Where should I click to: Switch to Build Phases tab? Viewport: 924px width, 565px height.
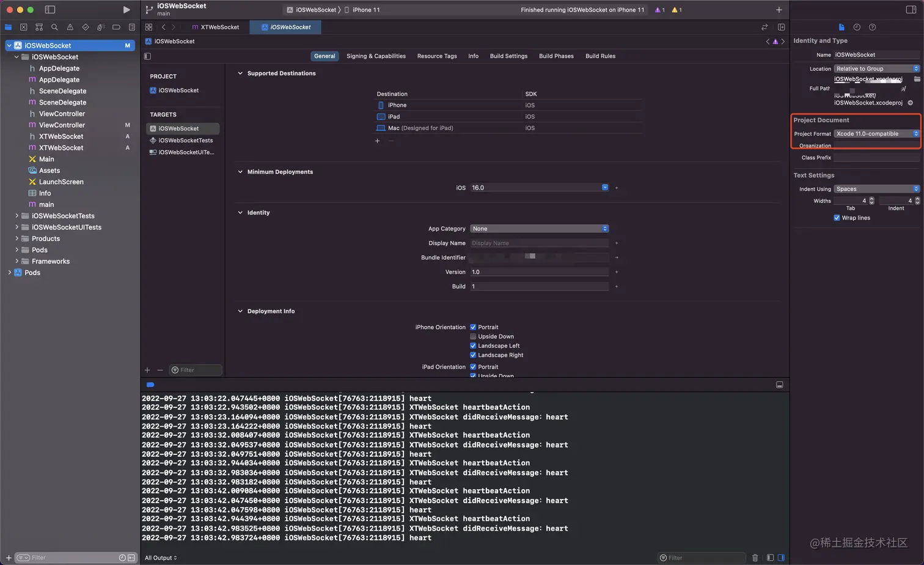click(x=556, y=56)
